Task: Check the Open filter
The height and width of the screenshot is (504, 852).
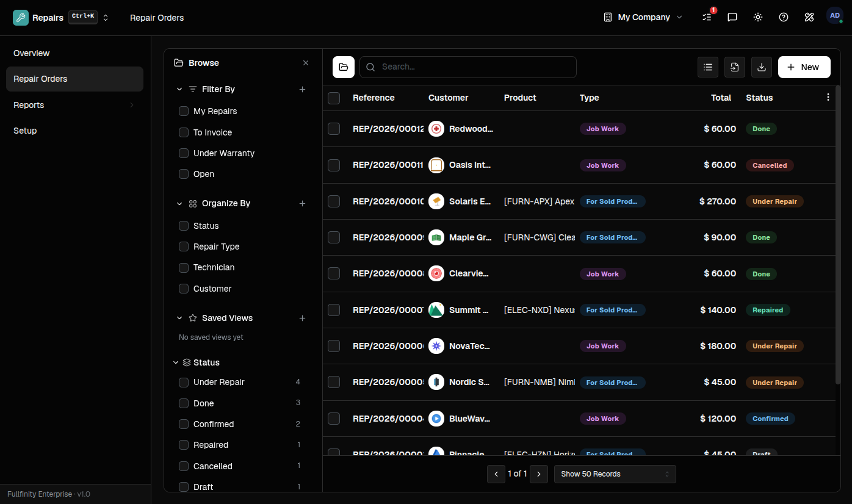Action: point(184,174)
